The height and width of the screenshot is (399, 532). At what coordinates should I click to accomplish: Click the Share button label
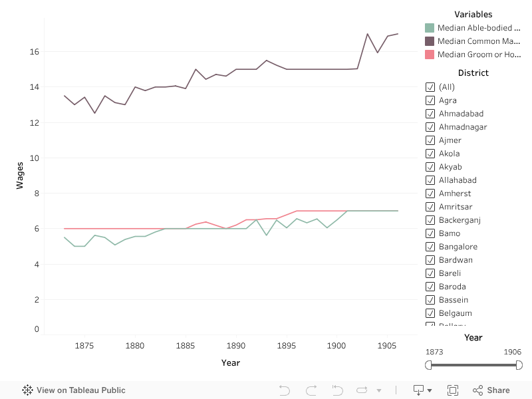[x=498, y=390]
